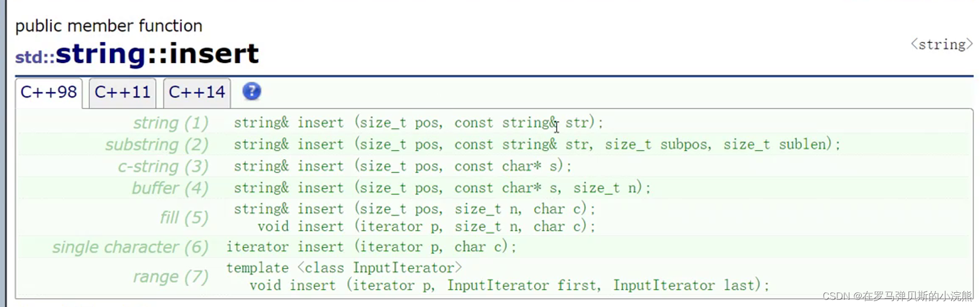
Task: Click the string (1) overload label
Action: (171, 123)
